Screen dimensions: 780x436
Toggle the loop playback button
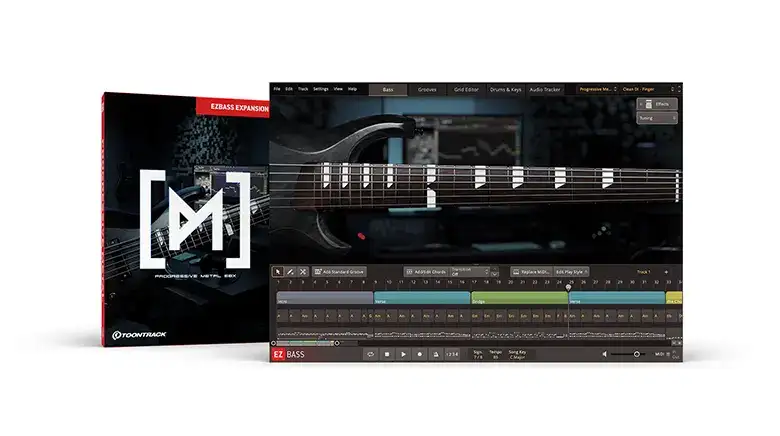pos(370,354)
